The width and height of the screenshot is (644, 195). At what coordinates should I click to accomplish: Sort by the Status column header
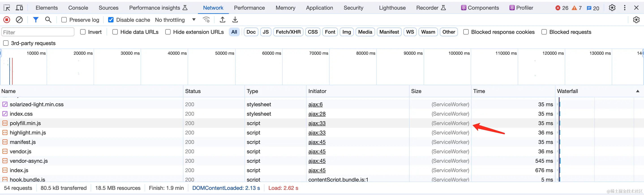[214, 91]
